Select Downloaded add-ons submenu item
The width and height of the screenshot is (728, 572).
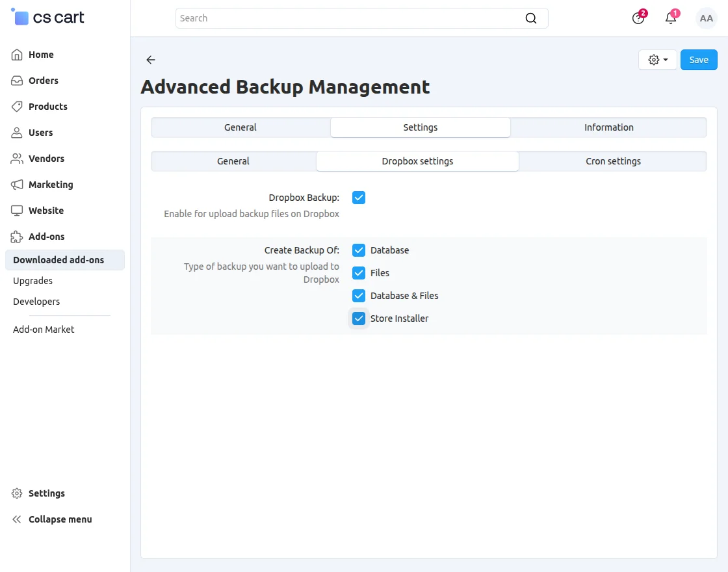(x=65, y=260)
